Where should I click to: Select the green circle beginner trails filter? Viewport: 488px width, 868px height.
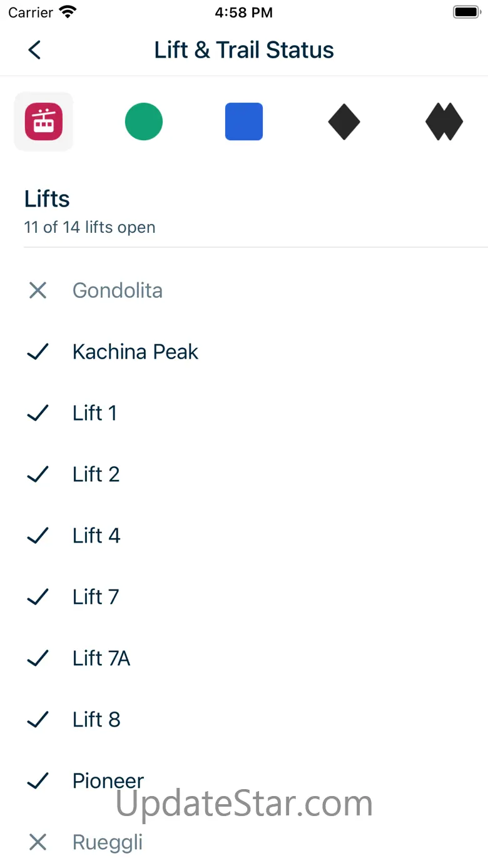click(x=144, y=121)
